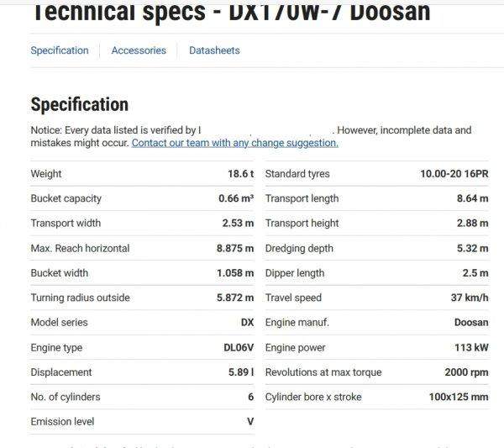504x448 pixels.
Task: Select the Weight row label
Action: pyautogui.click(x=46, y=174)
